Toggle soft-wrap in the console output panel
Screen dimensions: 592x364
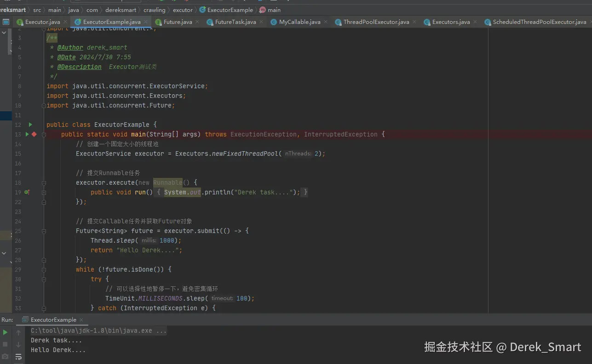(x=18, y=356)
